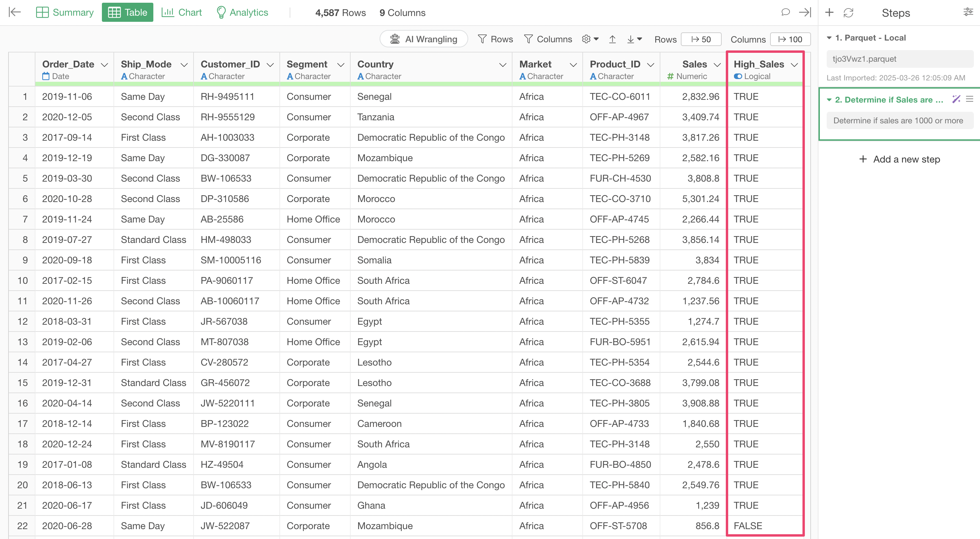Viewport: 980px width, 539px height.
Task: Click magic wand icon on step 2
Action: 956,99
